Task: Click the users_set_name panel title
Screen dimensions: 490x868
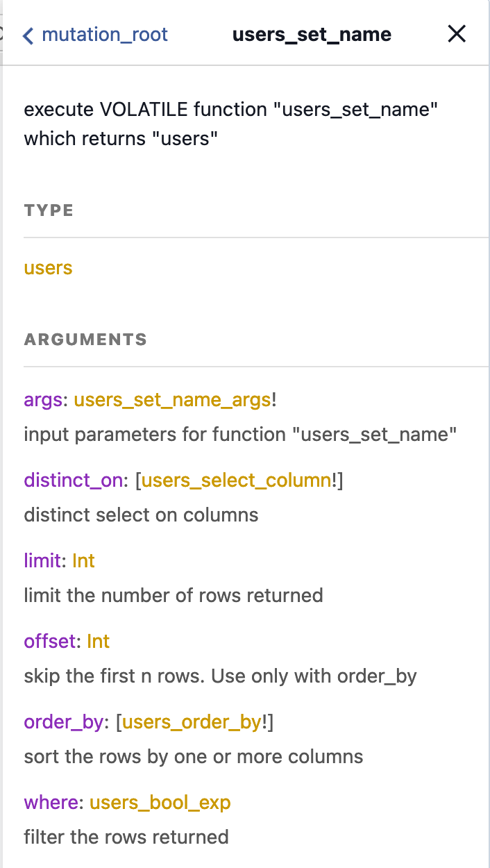Action: (312, 33)
